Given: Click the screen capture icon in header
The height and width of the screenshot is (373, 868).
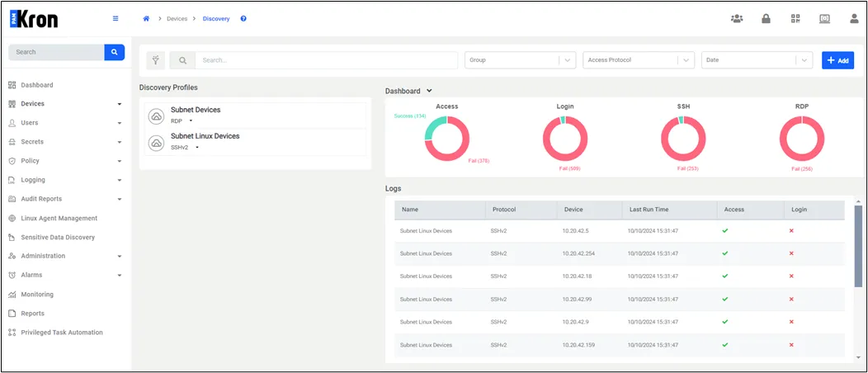Looking at the screenshot, I should 825,18.
